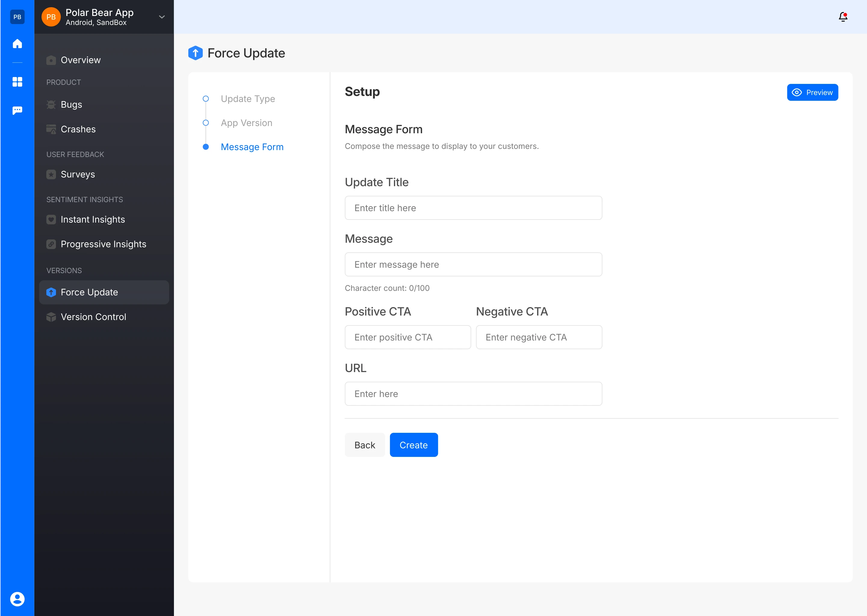Open the chat messages icon

pos(17,110)
